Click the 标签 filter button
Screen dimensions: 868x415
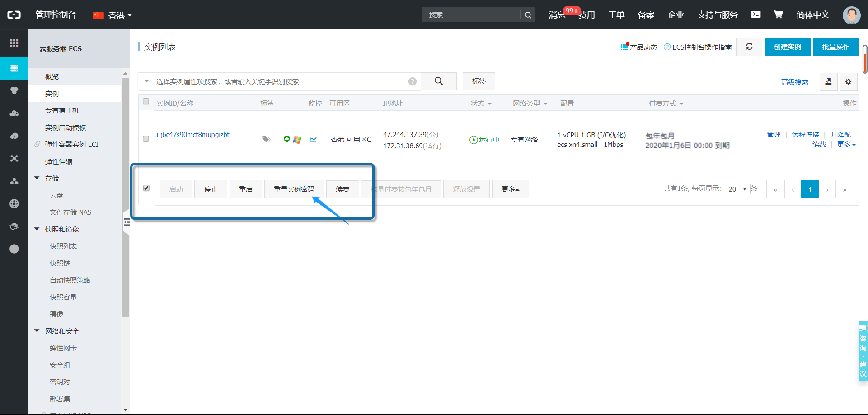coord(479,81)
